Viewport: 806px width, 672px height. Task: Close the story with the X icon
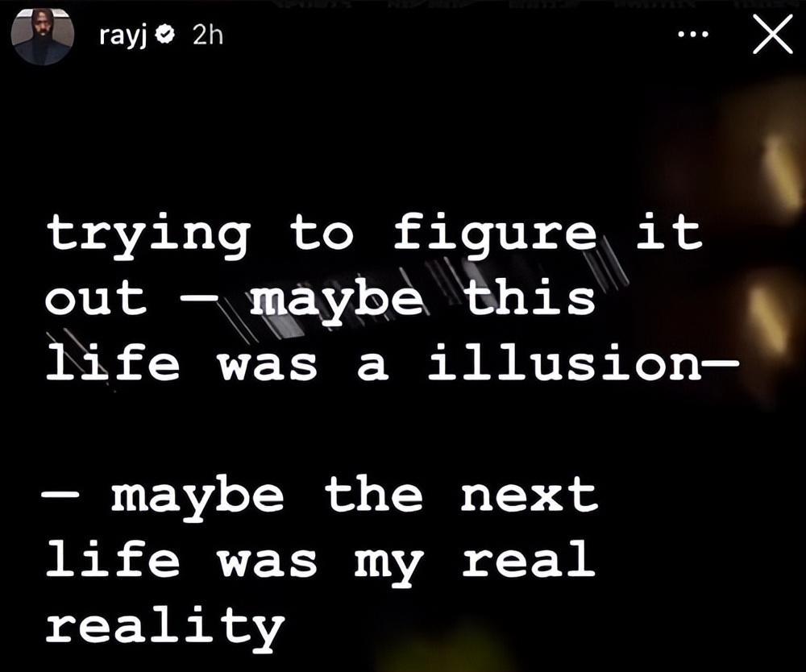(x=773, y=34)
